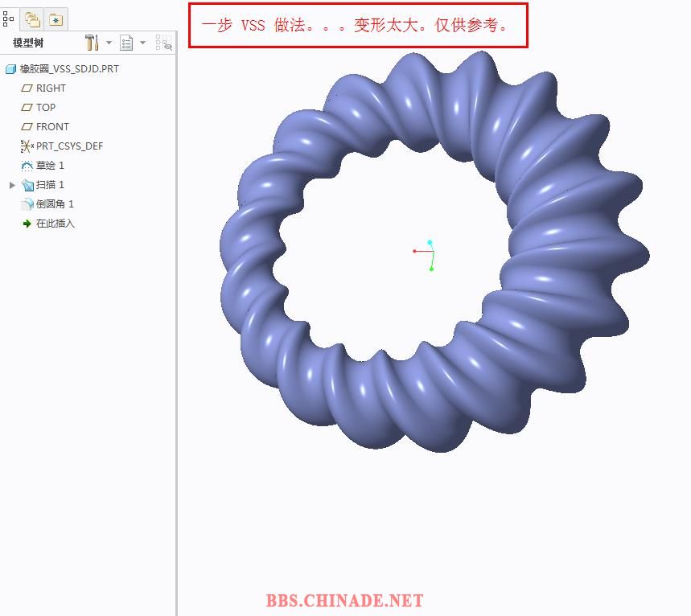
Task: Open the Favorites tab icon
Action: coord(56,20)
